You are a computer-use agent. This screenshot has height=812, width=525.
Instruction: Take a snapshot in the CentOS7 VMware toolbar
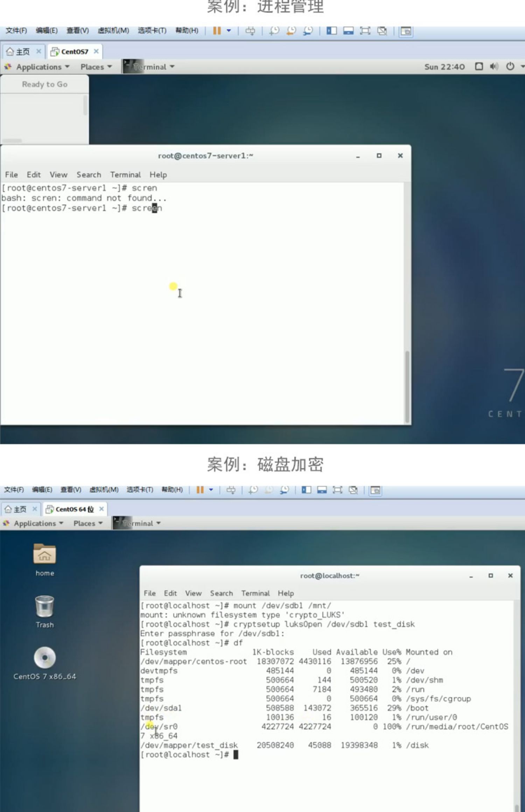tap(274, 31)
